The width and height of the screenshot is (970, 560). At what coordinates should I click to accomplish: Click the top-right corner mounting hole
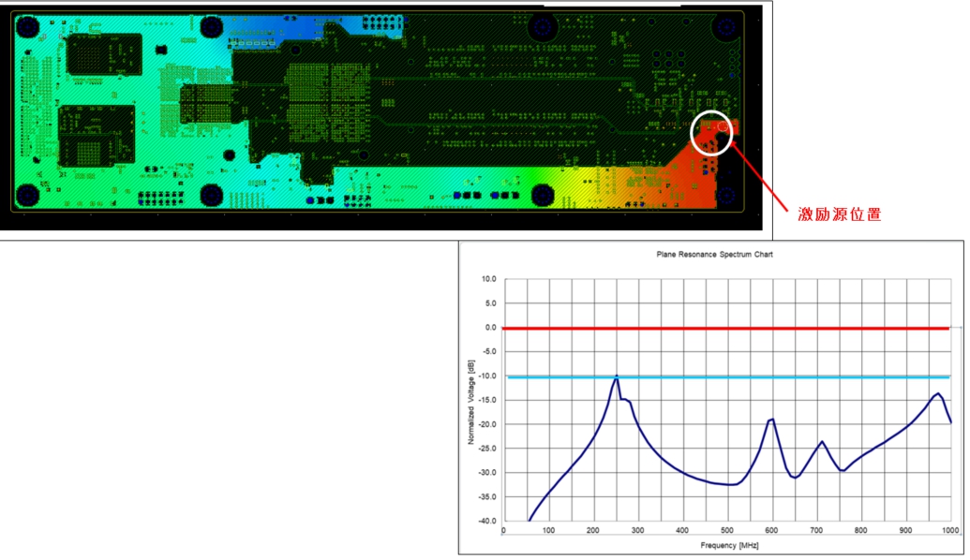[x=725, y=29]
